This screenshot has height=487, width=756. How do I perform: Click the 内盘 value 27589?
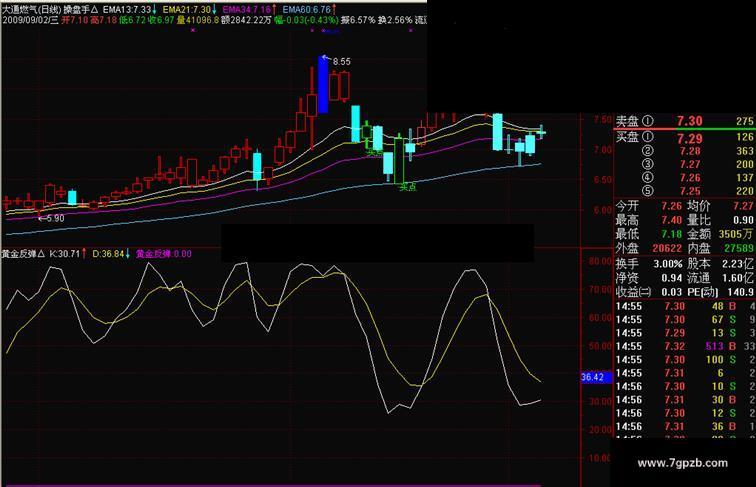pos(739,248)
